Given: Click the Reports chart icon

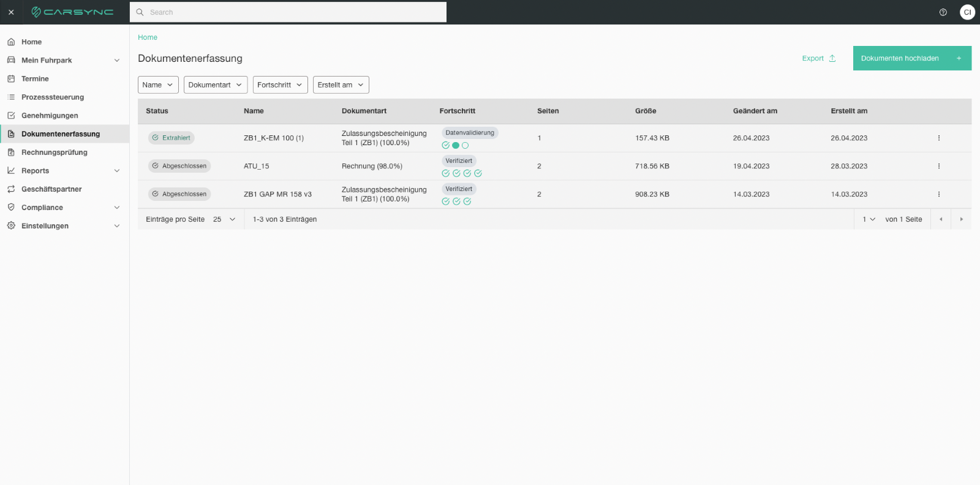Looking at the screenshot, I should click(11, 171).
